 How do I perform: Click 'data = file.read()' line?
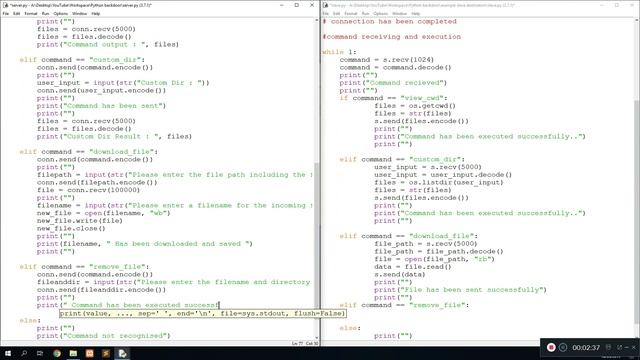point(413,267)
